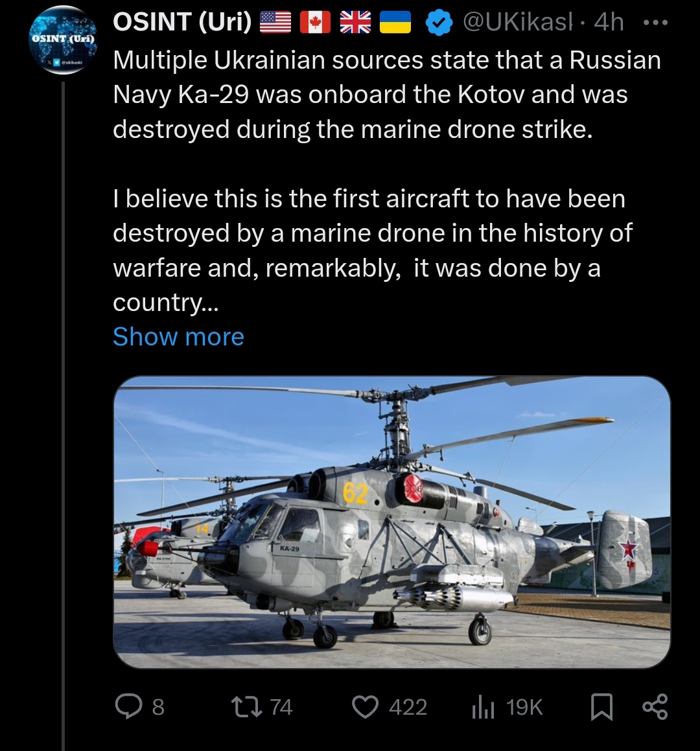
Task: Click the @UKikasl handle
Action: click(x=517, y=22)
